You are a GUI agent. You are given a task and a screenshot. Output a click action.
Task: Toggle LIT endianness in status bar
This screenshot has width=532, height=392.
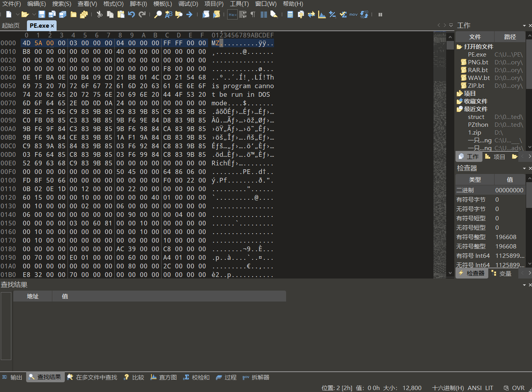click(489, 388)
